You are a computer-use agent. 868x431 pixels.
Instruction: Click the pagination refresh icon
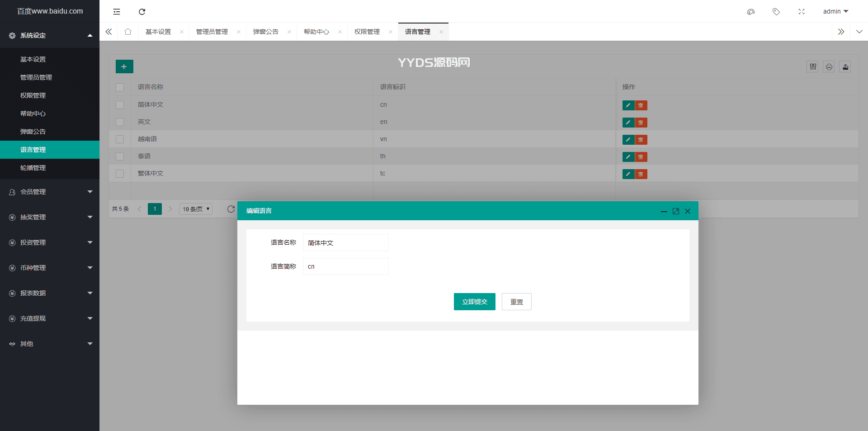coord(231,209)
